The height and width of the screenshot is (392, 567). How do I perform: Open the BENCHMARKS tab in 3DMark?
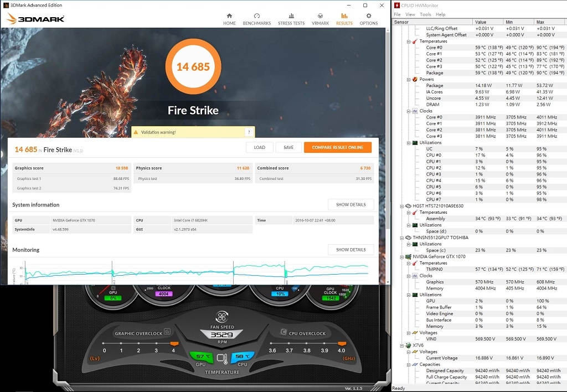coord(257,19)
